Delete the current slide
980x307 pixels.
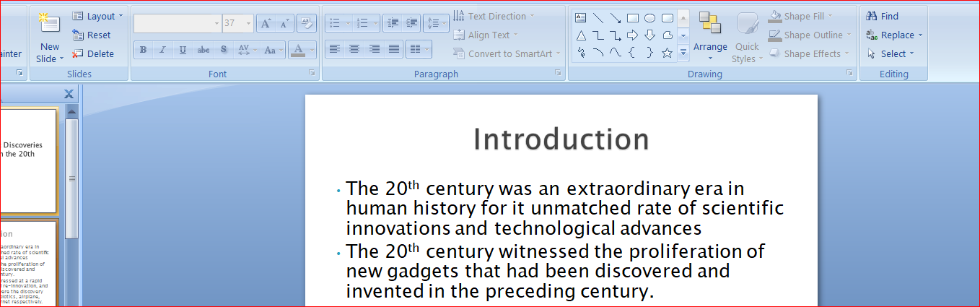click(x=93, y=53)
